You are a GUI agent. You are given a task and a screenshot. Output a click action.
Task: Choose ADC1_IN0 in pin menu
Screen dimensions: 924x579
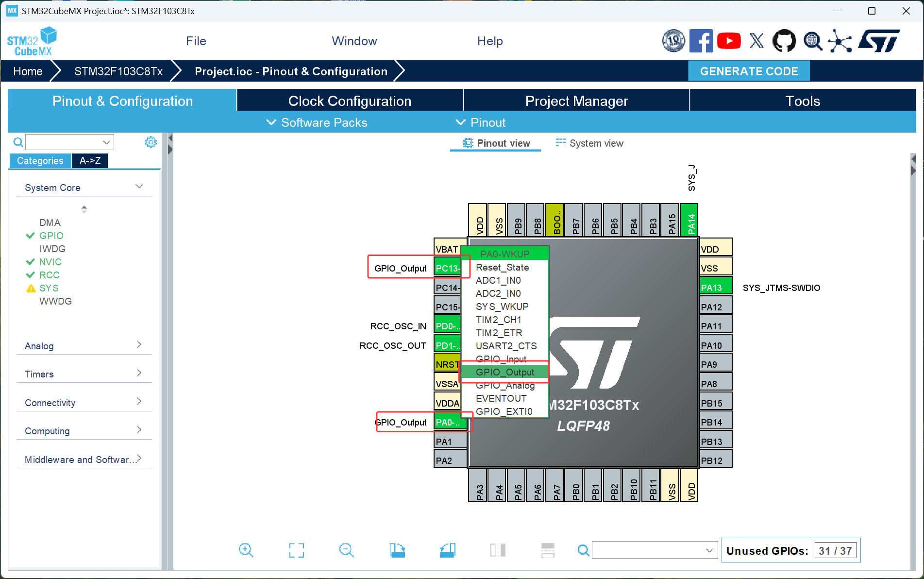pos(504,280)
